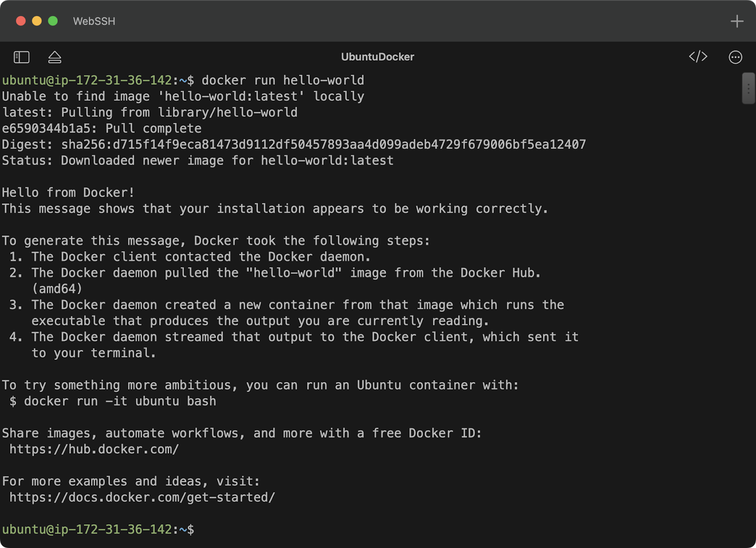Click step 4 'daemon streamed that output' line
This screenshot has width=756, height=548.
(294, 337)
